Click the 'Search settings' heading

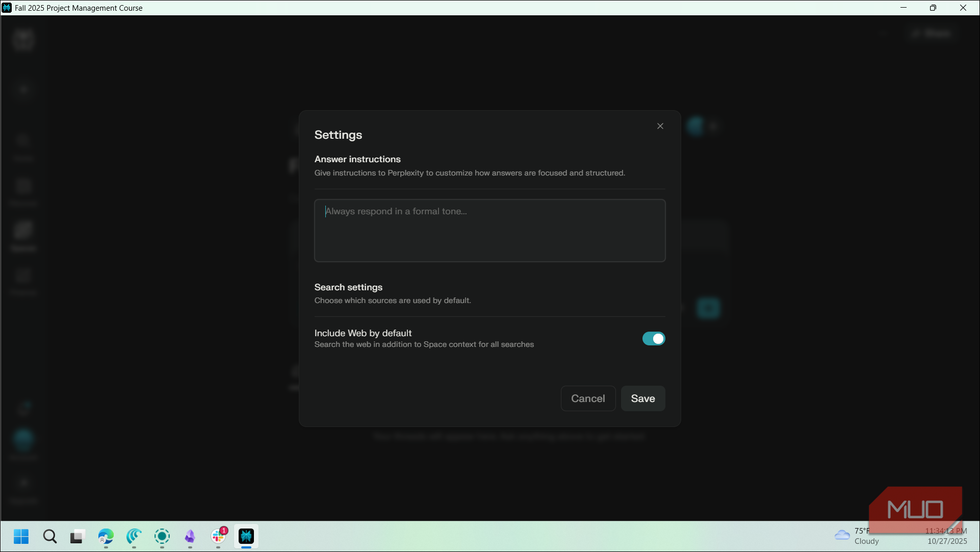click(x=348, y=287)
